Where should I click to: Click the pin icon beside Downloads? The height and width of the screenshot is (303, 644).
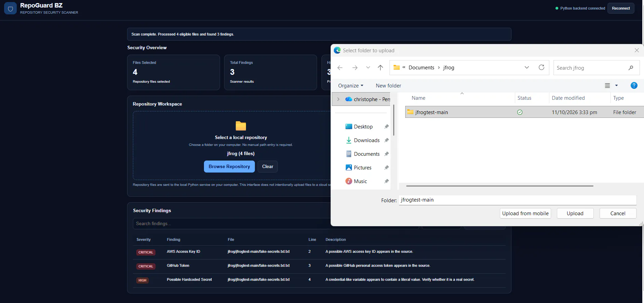coord(386,140)
